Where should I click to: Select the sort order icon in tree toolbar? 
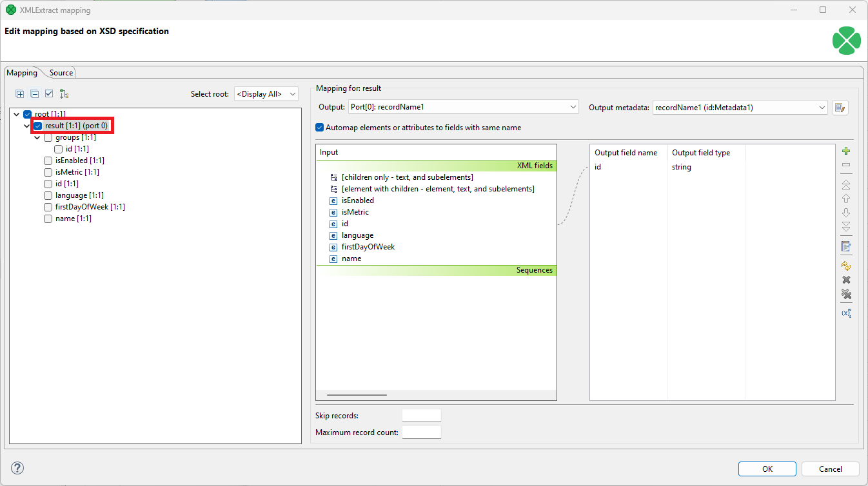[64, 93]
